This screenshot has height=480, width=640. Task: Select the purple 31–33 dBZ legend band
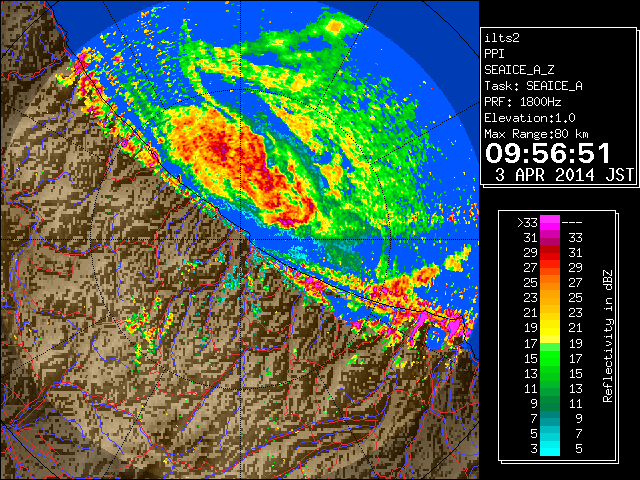[x=550, y=238]
